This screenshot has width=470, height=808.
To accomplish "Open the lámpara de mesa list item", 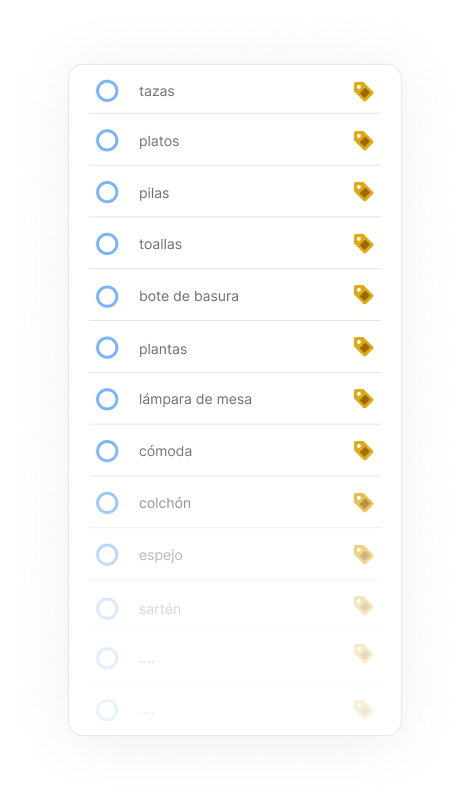I will (235, 399).
